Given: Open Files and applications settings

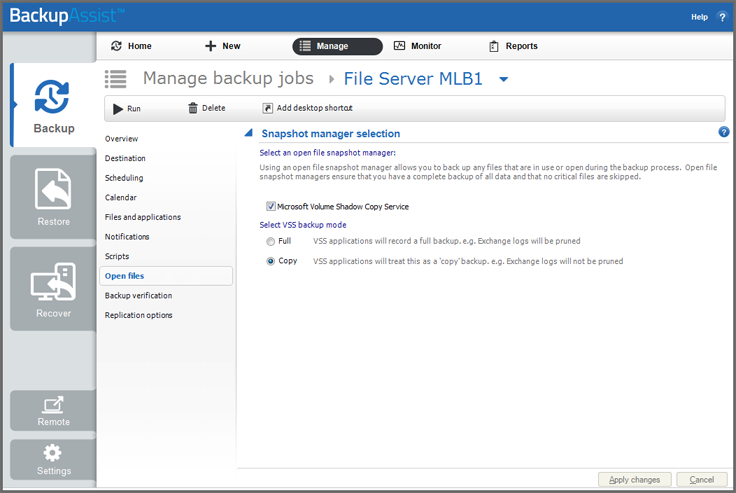Looking at the screenshot, I should point(143,217).
